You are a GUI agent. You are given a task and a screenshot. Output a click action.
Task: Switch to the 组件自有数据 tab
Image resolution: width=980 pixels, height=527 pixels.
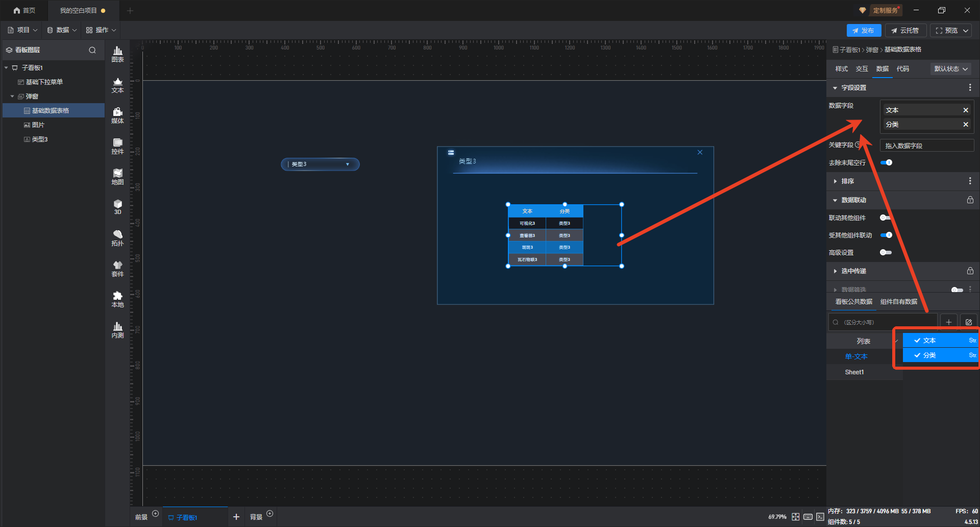tap(898, 302)
